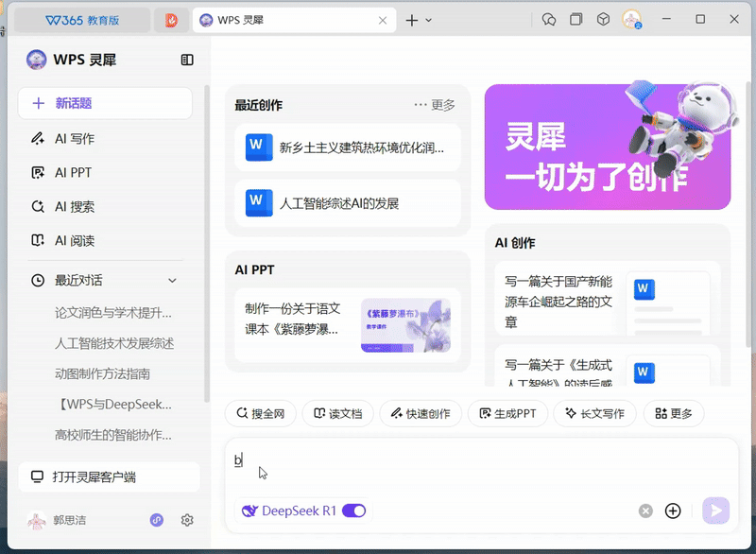This screenshot has height=554, width=756.
Task: Click prompt 制作一份关于语文课本
Action: click(x=292, y=319)
